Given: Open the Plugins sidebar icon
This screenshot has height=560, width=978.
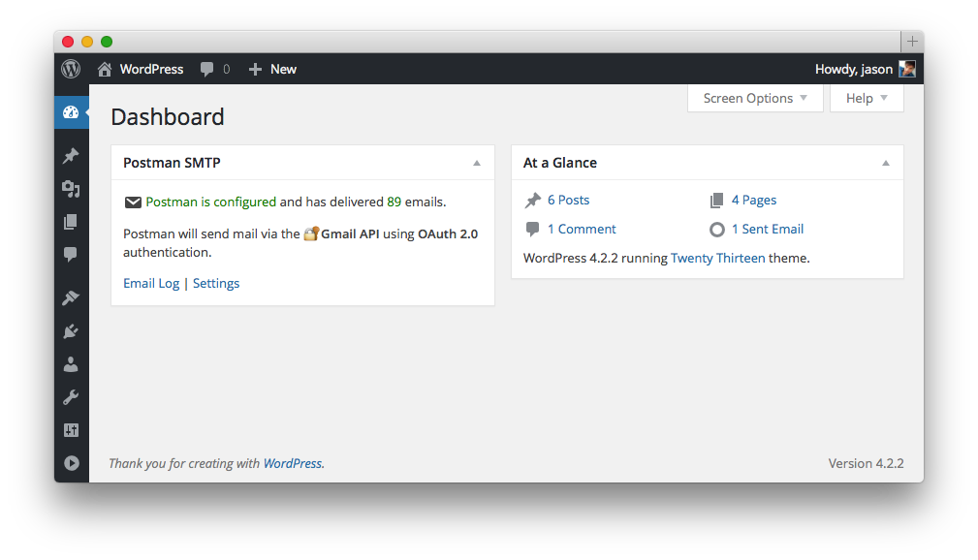Looking at the screenshot, I should tap(71, 331).
